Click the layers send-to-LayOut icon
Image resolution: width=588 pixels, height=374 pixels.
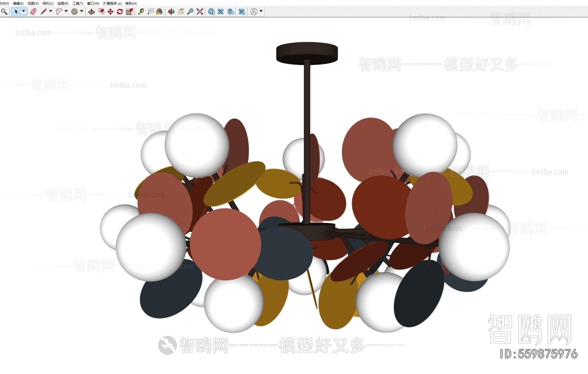(x=231, y=12)
